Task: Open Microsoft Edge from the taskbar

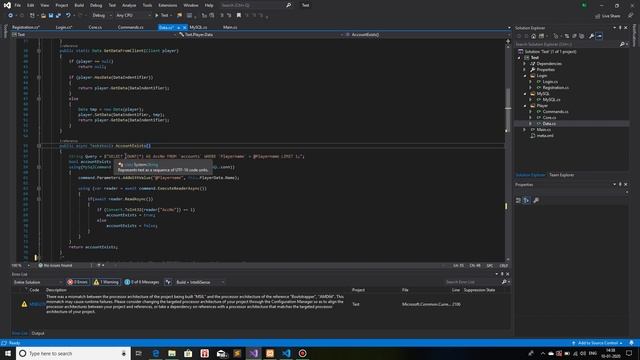Action: (x=156, y=353)
